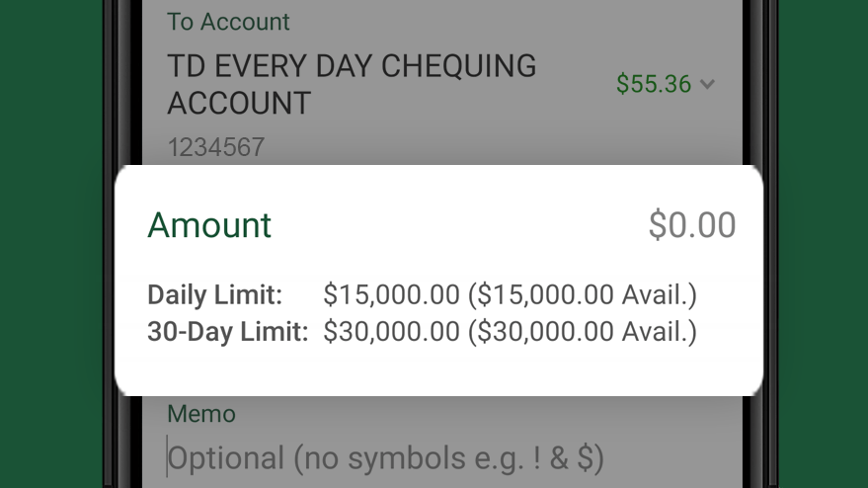Click the To Account label
The height and width of the screenshot is (488, 868).
point(228,22)
